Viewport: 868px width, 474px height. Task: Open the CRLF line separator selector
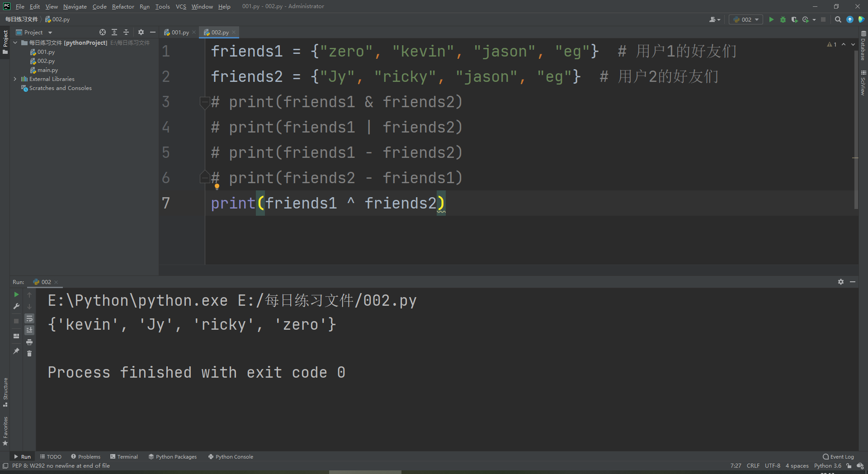point(753,466)
